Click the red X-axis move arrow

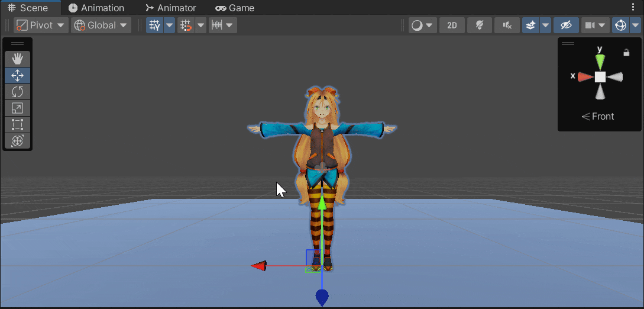[x=259, y=266]
